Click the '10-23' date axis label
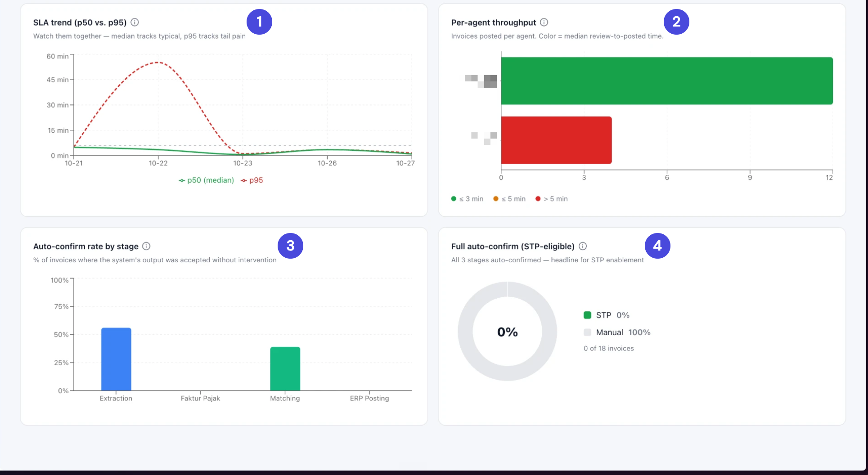This screenshot has height=475, width=868. pyautogui.click(x=243, y=163)
